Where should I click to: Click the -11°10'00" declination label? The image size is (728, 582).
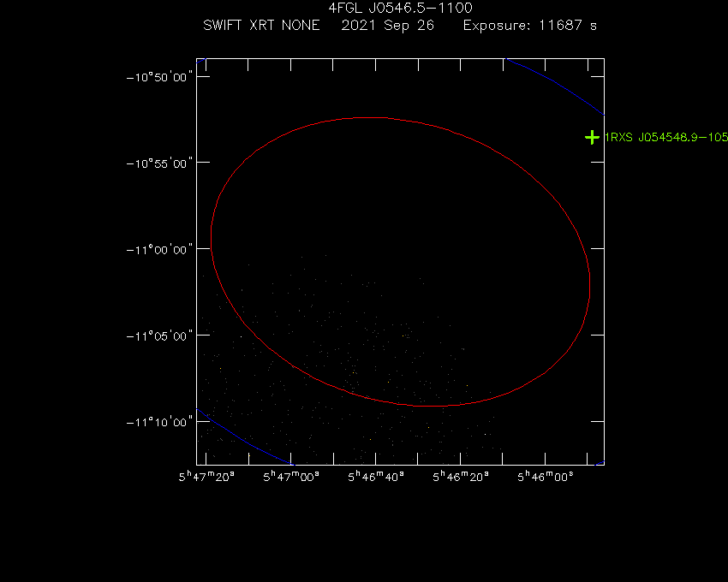tap(159, 422)
